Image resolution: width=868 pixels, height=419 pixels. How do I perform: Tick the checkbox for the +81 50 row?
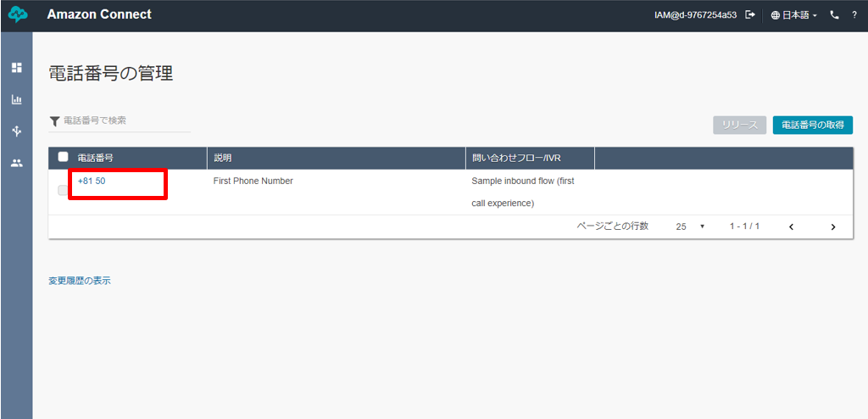(x=63, y=191)
